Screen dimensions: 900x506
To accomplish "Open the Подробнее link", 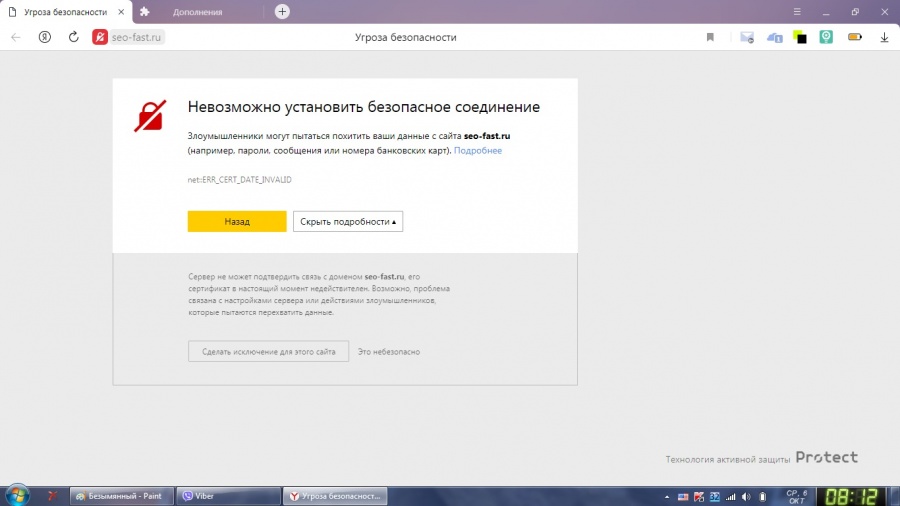I will tap(478, 150).
